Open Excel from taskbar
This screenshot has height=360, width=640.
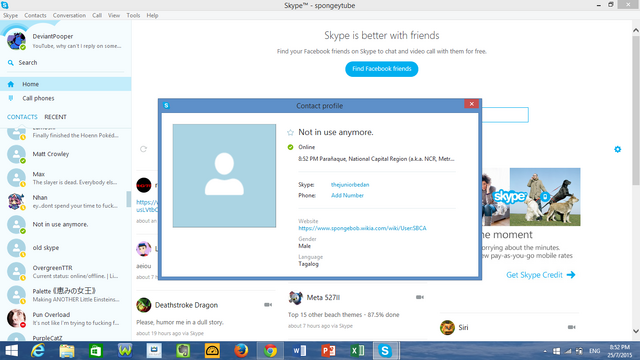[357, 351]
